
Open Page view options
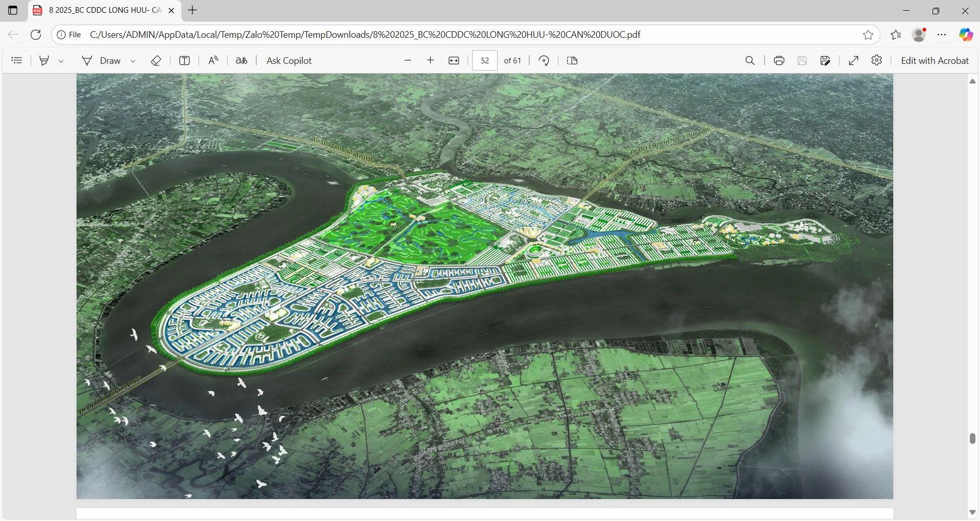[x=572, y=61]
